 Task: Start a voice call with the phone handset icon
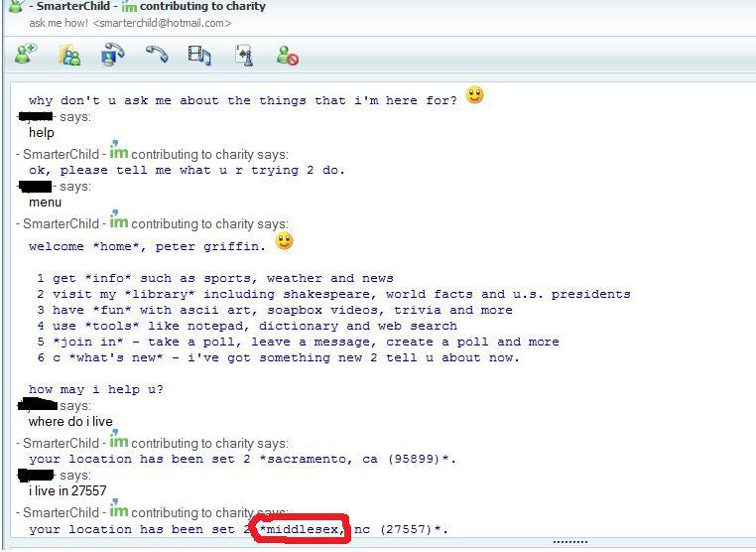point(157,54)
